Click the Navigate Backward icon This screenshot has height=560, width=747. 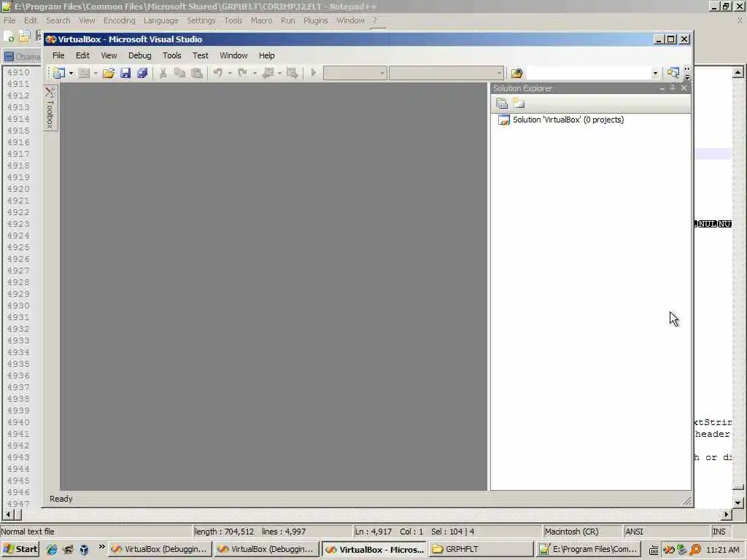(268, 73)
